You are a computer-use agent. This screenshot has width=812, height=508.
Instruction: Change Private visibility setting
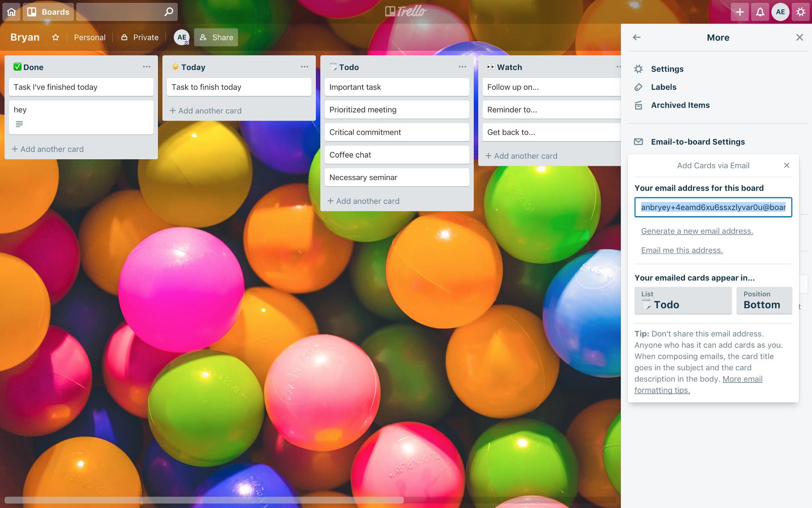[140, 37]
